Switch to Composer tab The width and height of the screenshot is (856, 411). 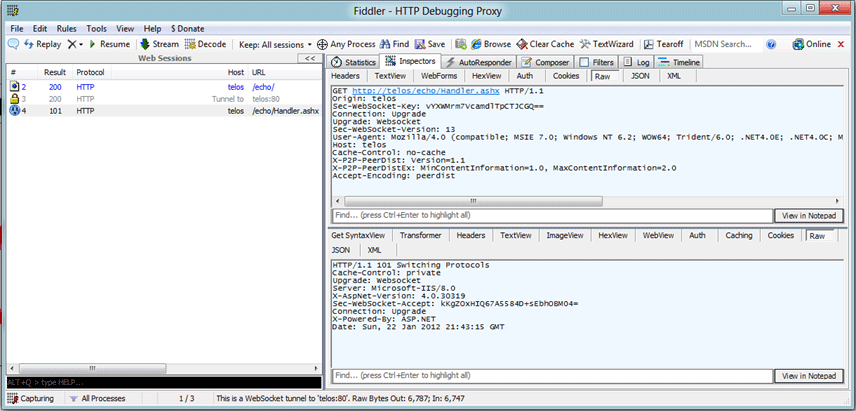click(545, 63)
